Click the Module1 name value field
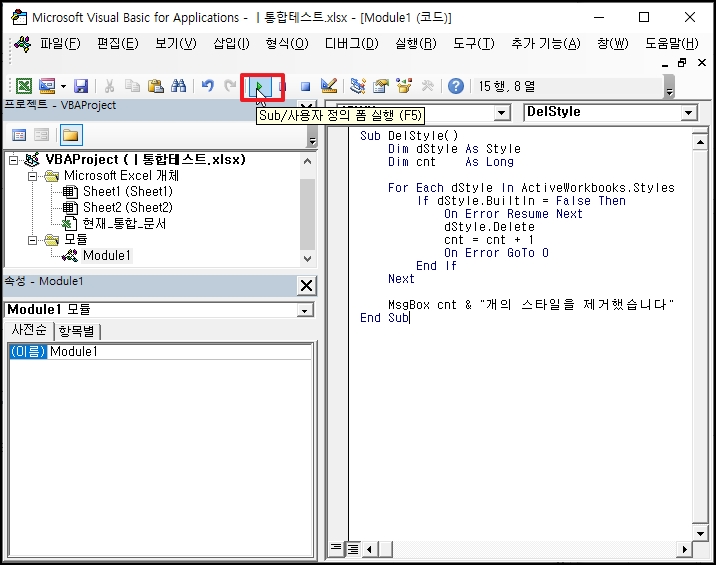716x565 pixels. coord(180,351)
